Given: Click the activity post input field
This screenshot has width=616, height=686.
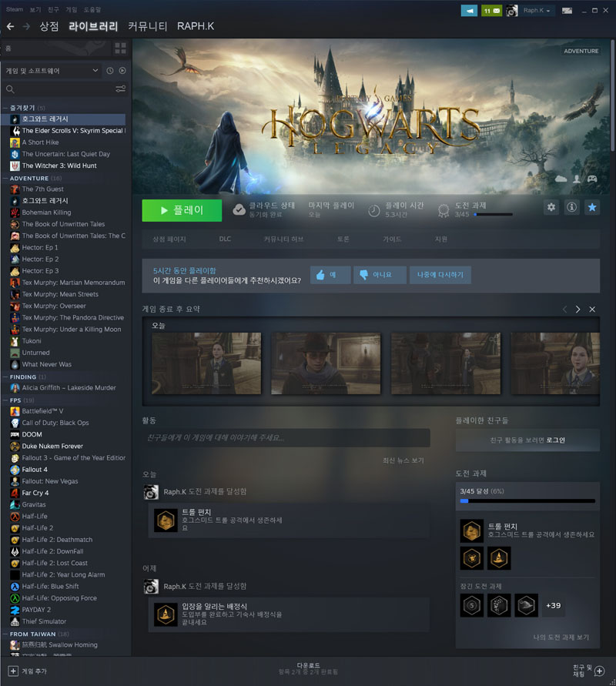Looking at the screenshot, I should pos(286,437).
